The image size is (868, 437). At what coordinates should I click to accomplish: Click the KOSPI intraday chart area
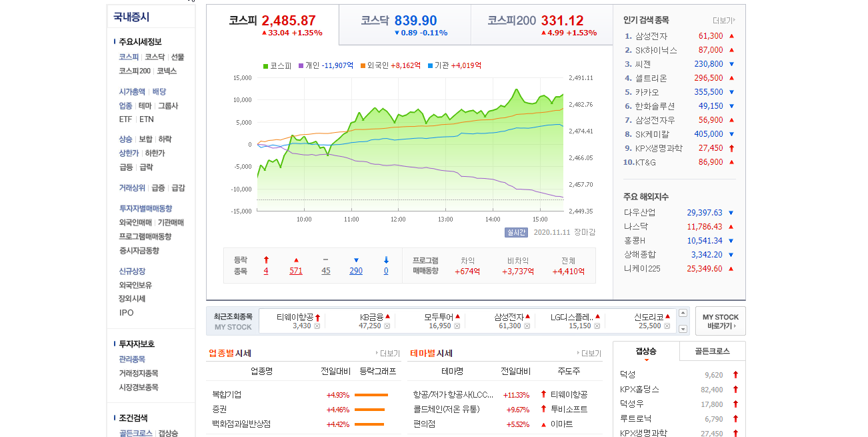(x=410, y=144)
